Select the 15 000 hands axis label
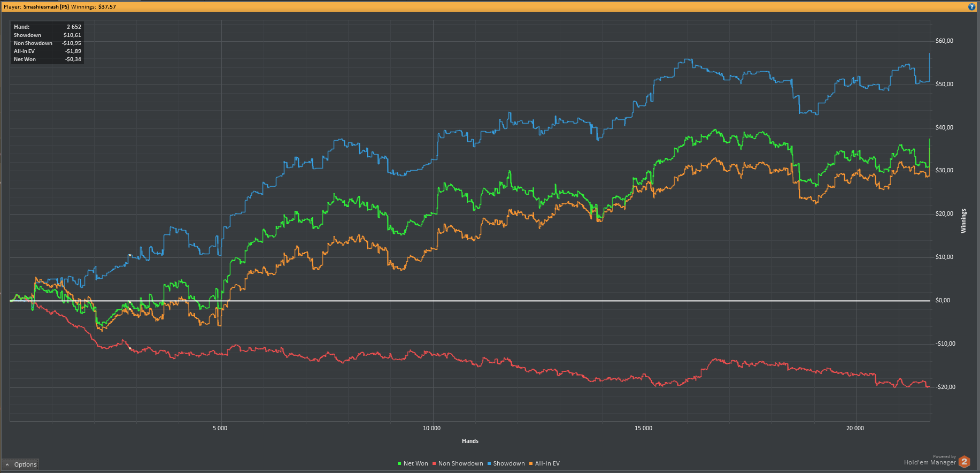The width and height of the screenshot is (980, 473). point(643,428)
